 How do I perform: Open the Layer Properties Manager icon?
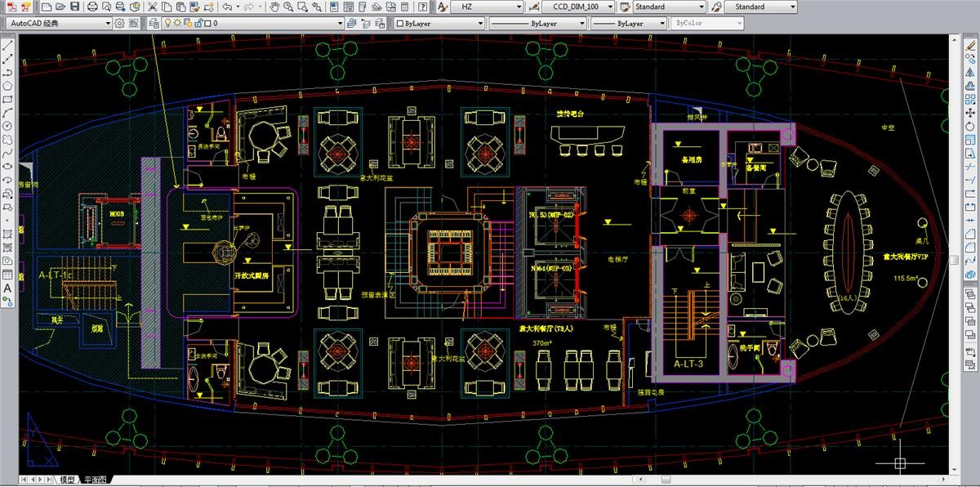154,24
